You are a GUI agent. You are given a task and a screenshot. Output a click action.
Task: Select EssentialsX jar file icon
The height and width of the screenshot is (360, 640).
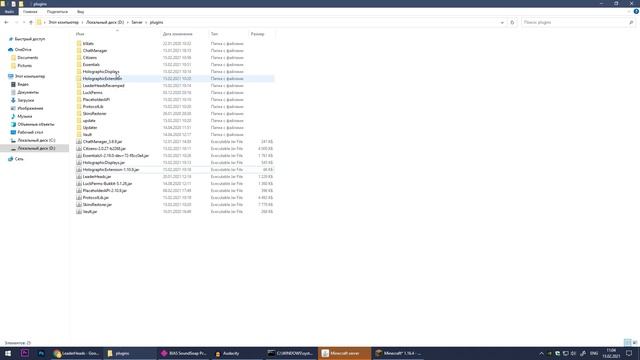pyautogui.click(x=79, y=156)
